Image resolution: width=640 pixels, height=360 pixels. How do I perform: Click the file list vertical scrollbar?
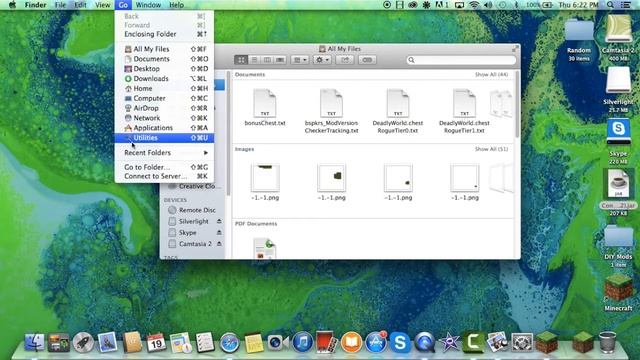(517, 104)
